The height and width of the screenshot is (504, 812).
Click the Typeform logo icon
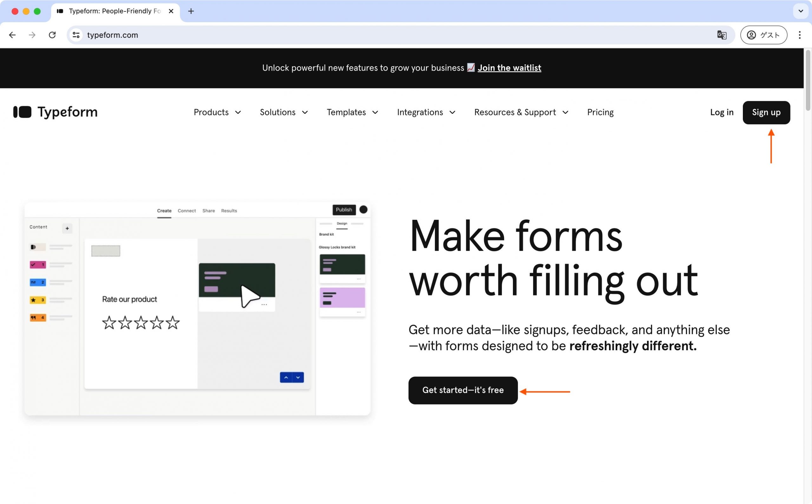(22, 112)
